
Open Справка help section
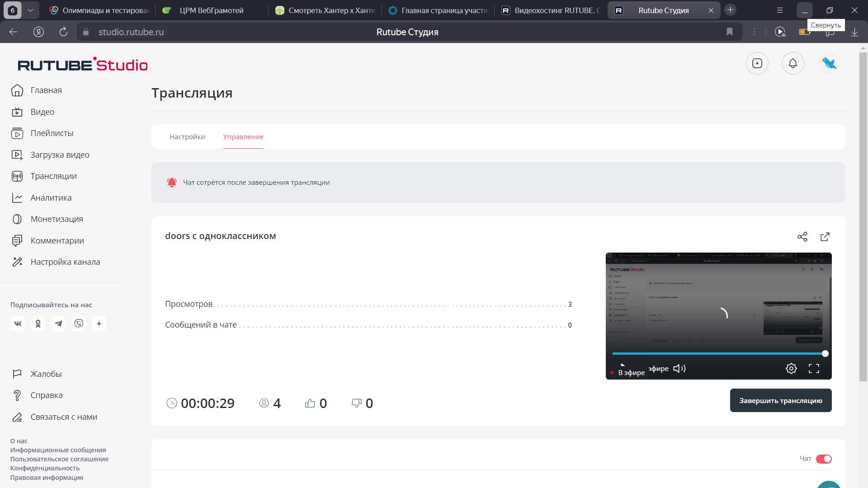[x=37, y=395]
